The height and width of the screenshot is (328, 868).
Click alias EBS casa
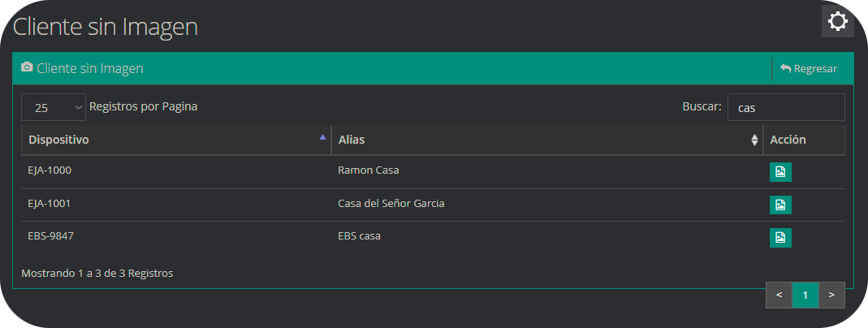(x=359, y=236)
